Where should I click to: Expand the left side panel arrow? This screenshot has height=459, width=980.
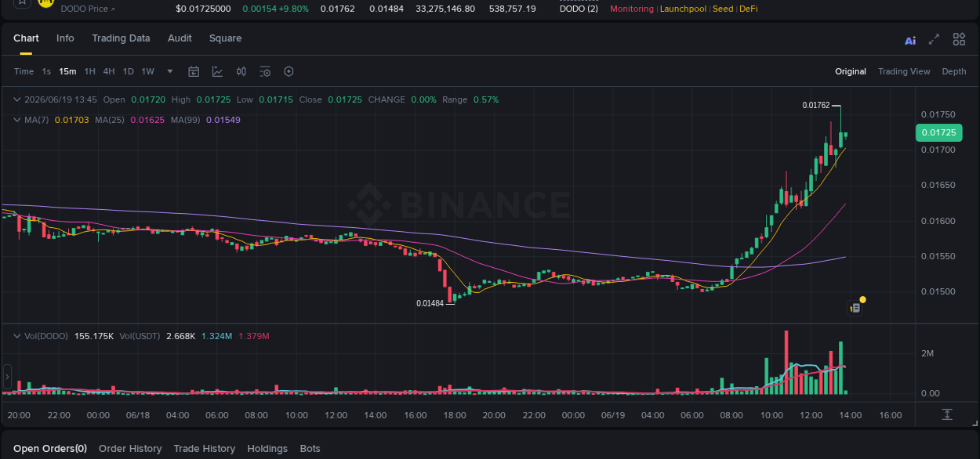(x=7, y=377)
